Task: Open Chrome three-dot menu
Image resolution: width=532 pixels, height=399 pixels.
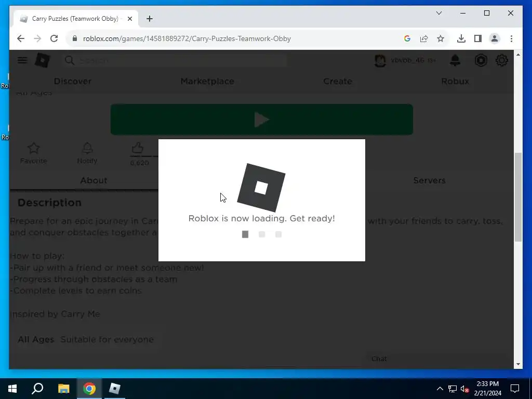Action: coord(511,38)
